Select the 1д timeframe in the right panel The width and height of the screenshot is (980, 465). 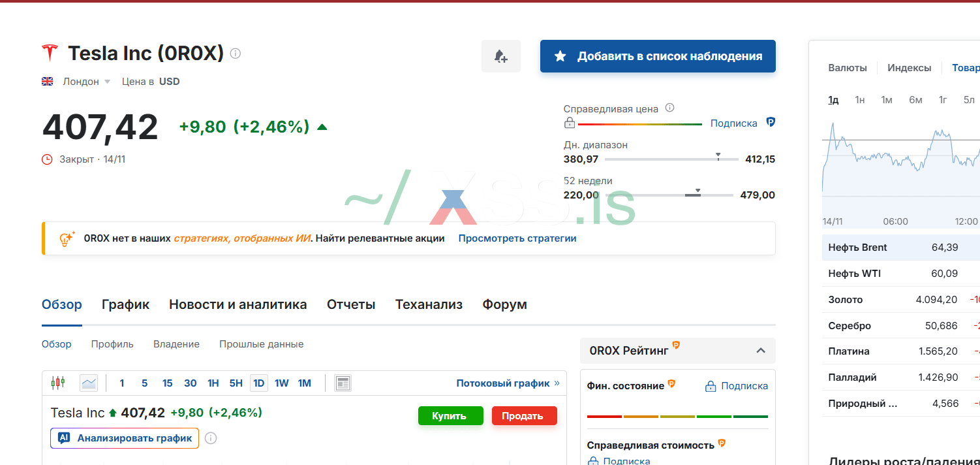click(x=833, y=99)
